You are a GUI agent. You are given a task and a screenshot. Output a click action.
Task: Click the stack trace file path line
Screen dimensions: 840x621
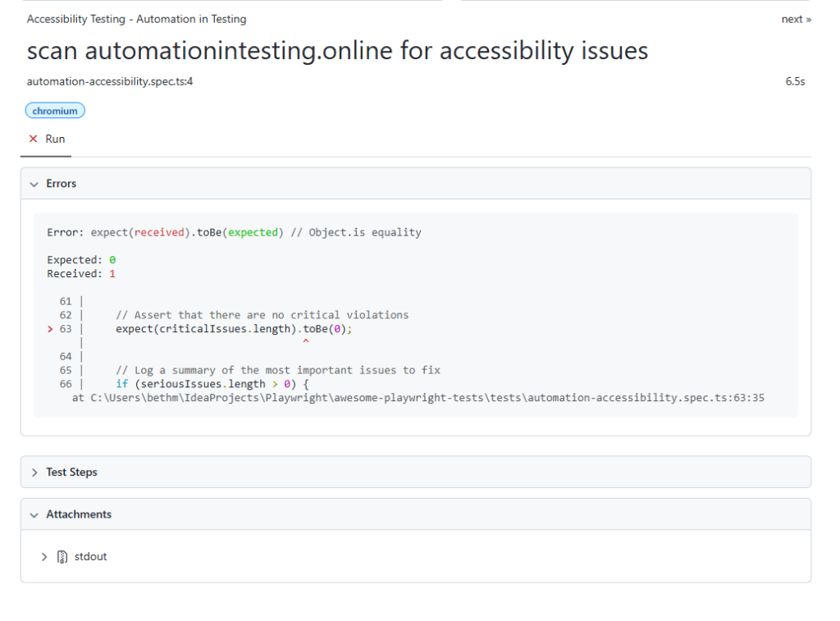[x=418, y=398]
